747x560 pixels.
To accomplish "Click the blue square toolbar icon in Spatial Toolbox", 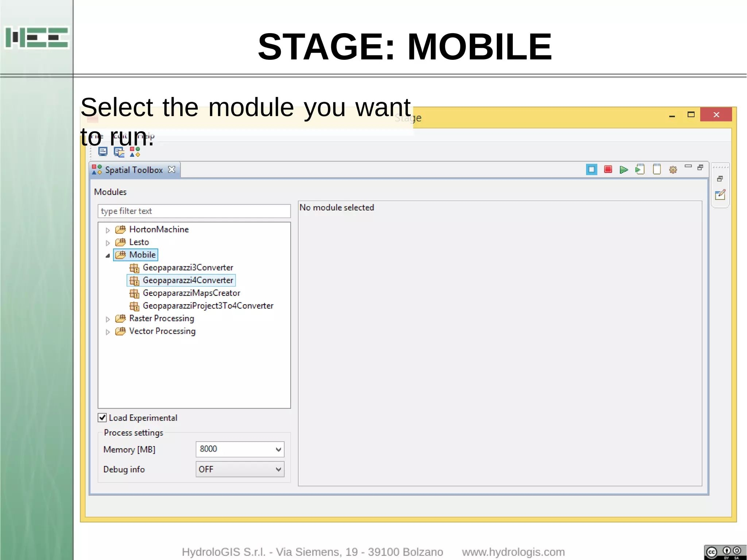I will (x=592, y=170).
